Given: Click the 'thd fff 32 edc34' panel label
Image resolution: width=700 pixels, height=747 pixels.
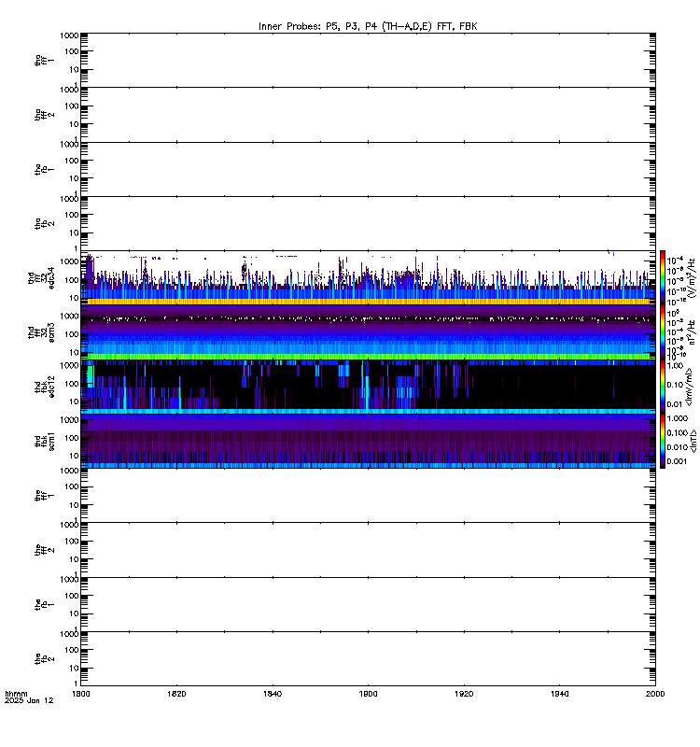Looking at the screenshot, I should (41, 277).
